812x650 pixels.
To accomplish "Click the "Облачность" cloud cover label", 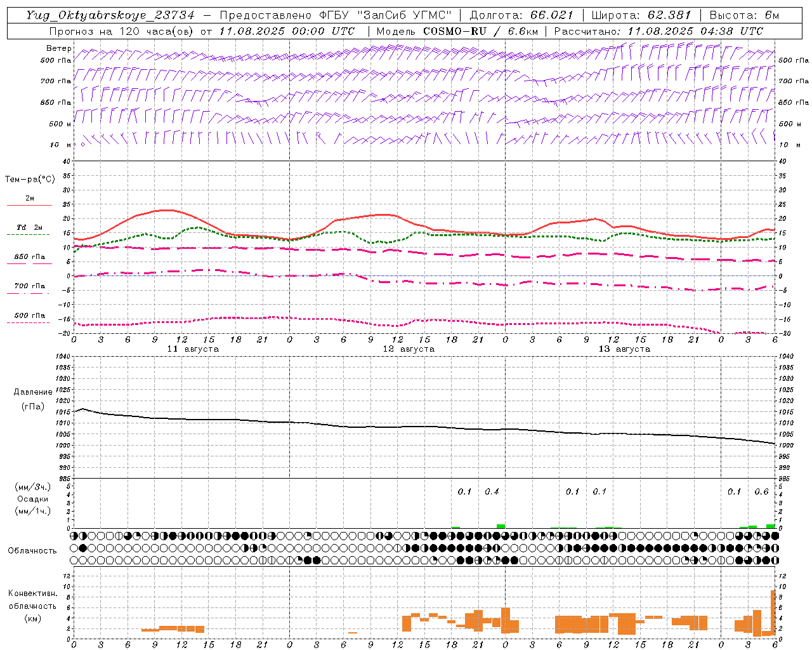I will [32, 551].
